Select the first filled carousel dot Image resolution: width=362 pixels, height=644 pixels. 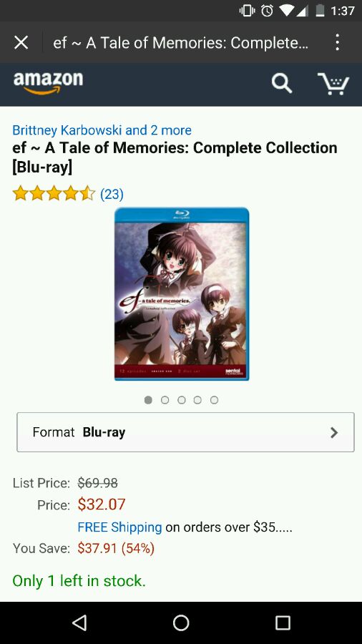149,399
